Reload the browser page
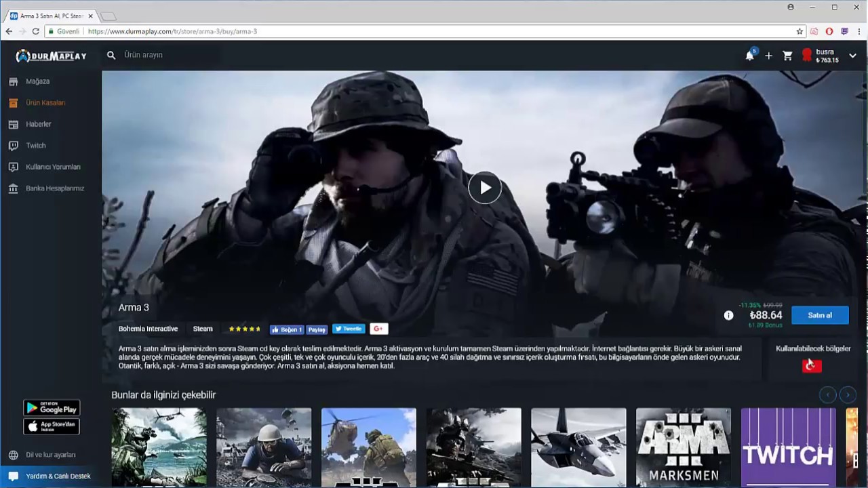Viewport: 868px width, 488px height. (35, 31)
